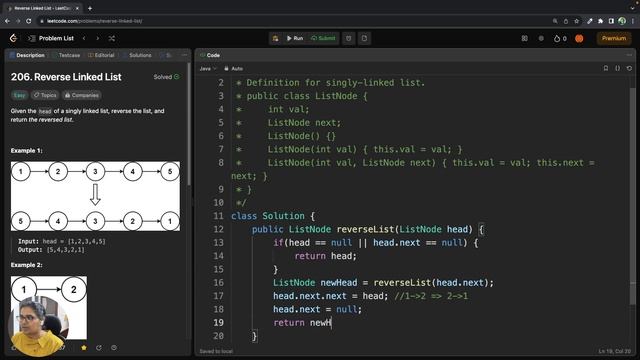
Task: Click the Premium button
Action: coord(614,38)
